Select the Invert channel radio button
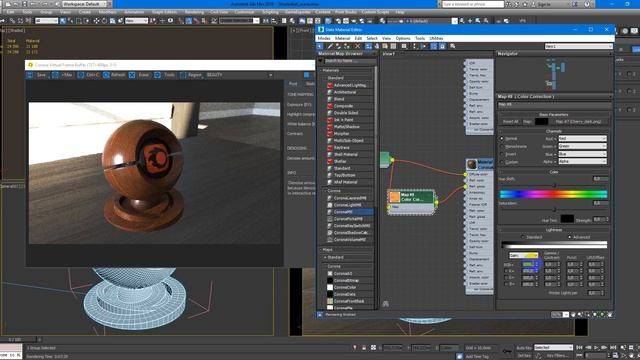The image size is (640, 360). 502,154
